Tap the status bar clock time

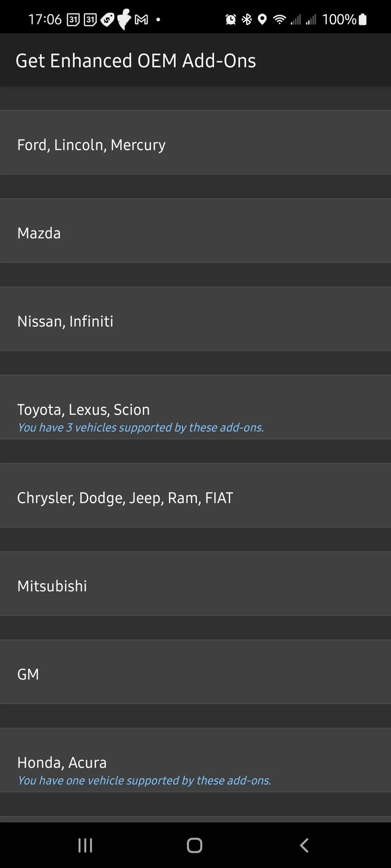(x=44, y=19)
